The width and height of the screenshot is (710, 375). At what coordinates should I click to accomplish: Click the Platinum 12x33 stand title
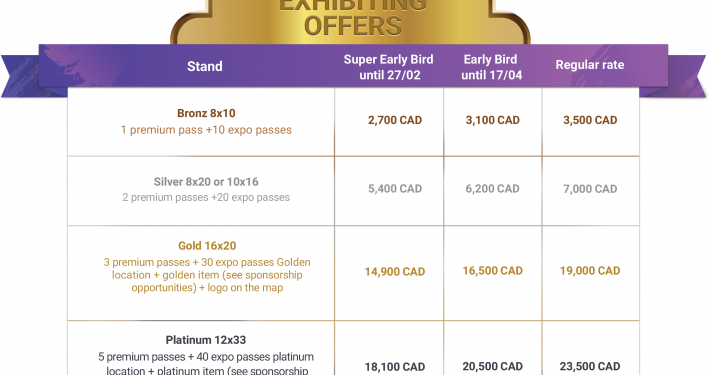tap(206, 340)
